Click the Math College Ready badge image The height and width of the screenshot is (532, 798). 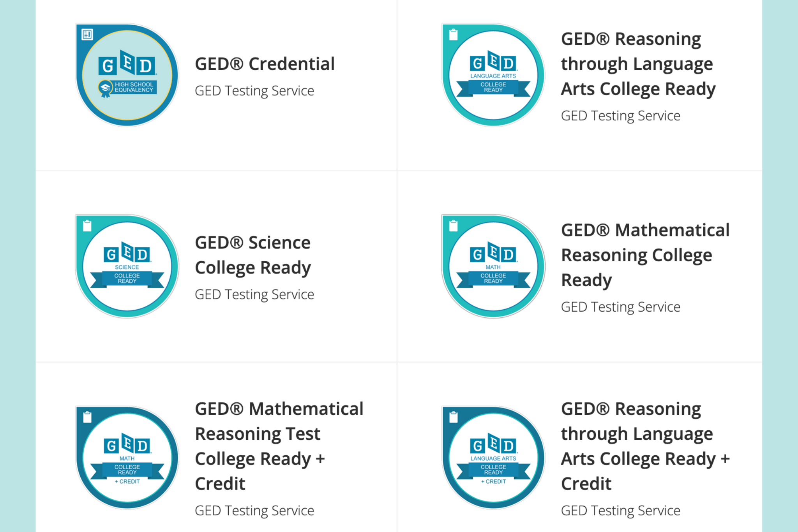pyautogui.click(x=493, y=266)
